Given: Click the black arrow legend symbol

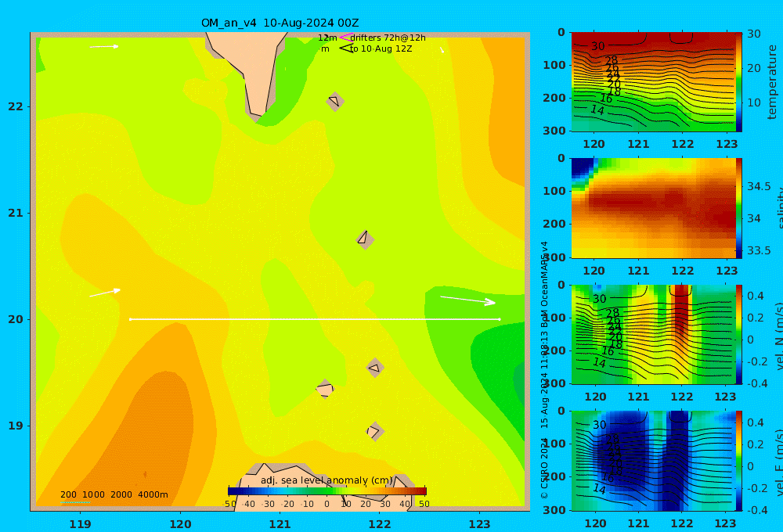Looking at the screenshot, I should pos(347,49).
